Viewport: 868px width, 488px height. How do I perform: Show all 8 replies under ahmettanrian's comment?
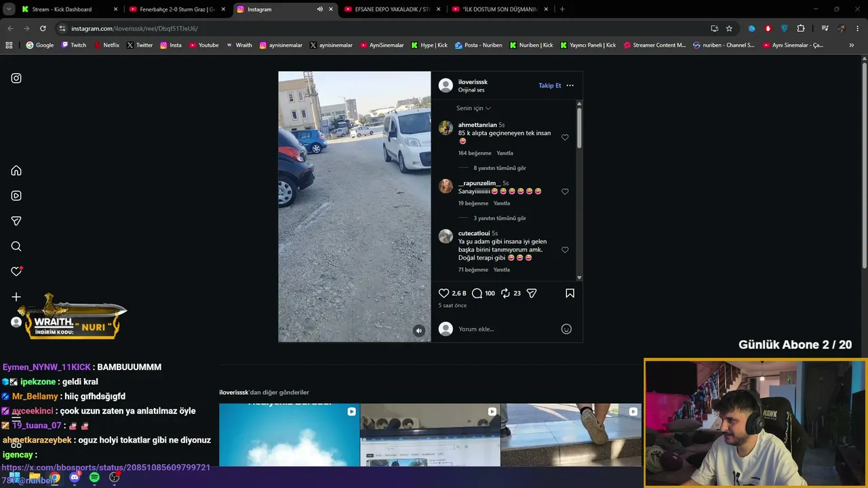(500, 168)
